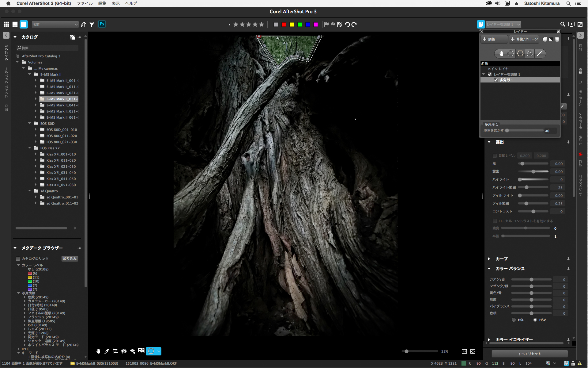The height and width of the screenshot is (368, 588).
Task: Expand the EOS 80D_001-010 folder
Action: (36, 130)
